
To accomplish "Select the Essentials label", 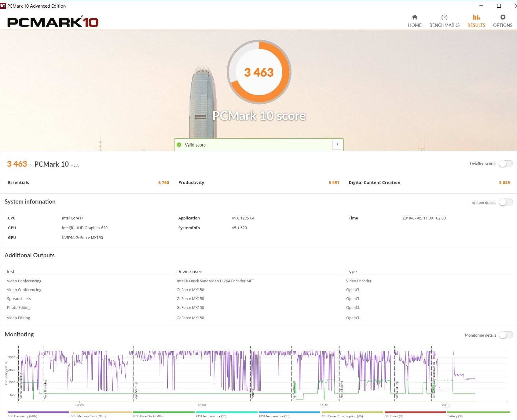I will [18, 183].
